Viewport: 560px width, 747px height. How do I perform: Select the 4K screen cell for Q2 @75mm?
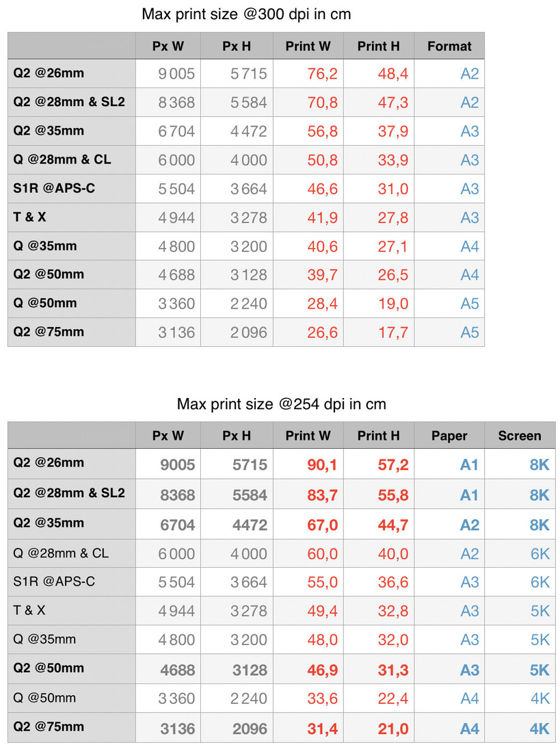pyautogui.click(x=539, y=729)
